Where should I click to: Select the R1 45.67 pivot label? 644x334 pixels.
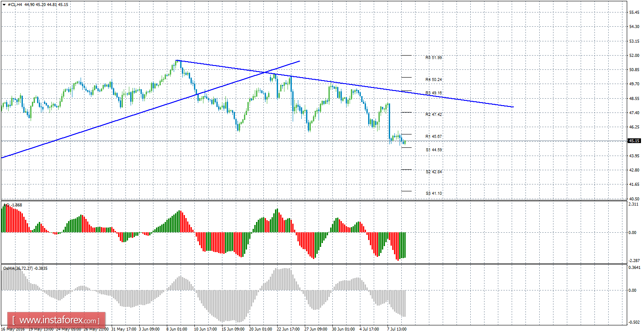point(434,137)
